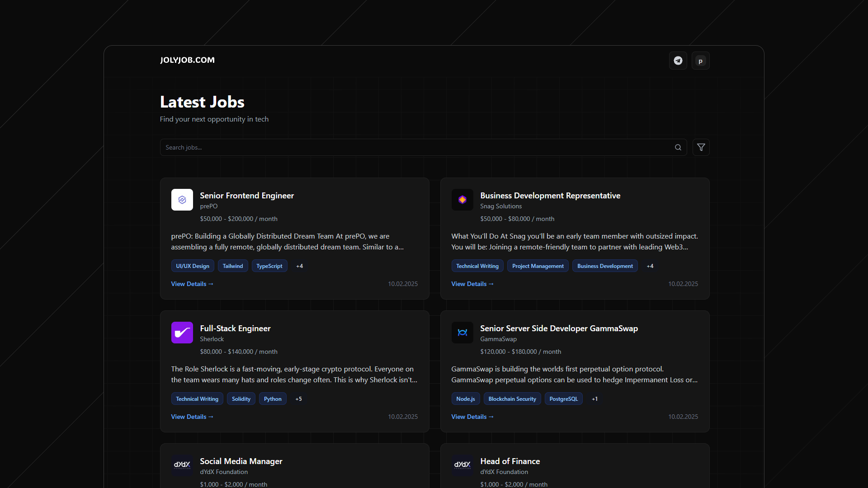Screen dimensions: 868x488
Task: Click the prePO company logo
Action: [182, 200]
